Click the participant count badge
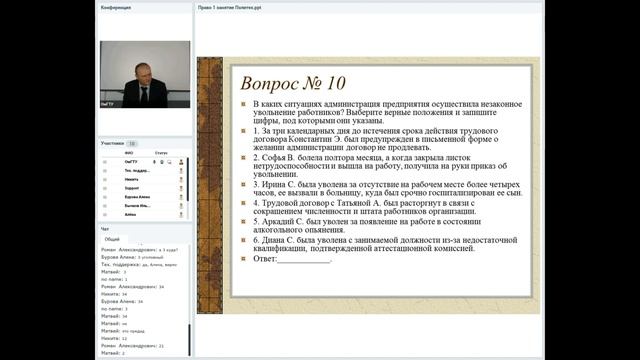640x360 pixels. point(132,144)
